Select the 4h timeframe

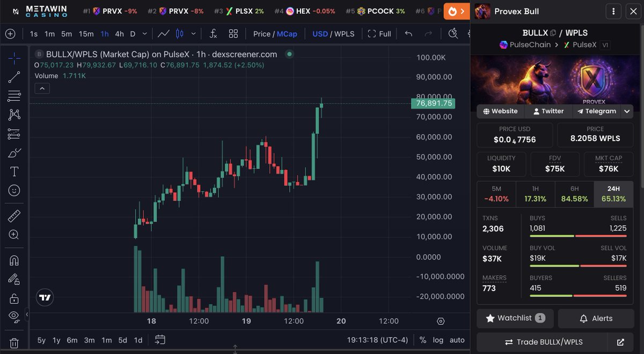119,34
